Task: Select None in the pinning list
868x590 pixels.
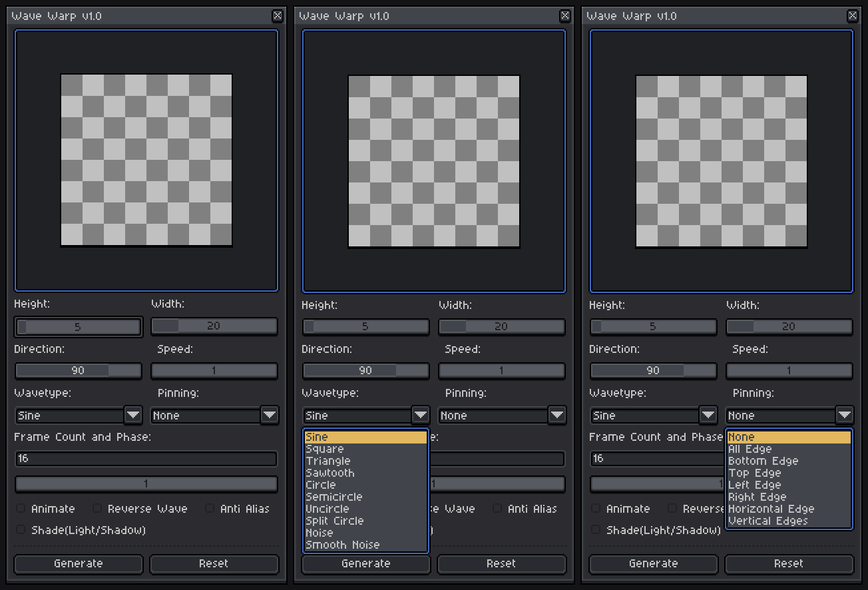Action: click(x=789, y=437)
